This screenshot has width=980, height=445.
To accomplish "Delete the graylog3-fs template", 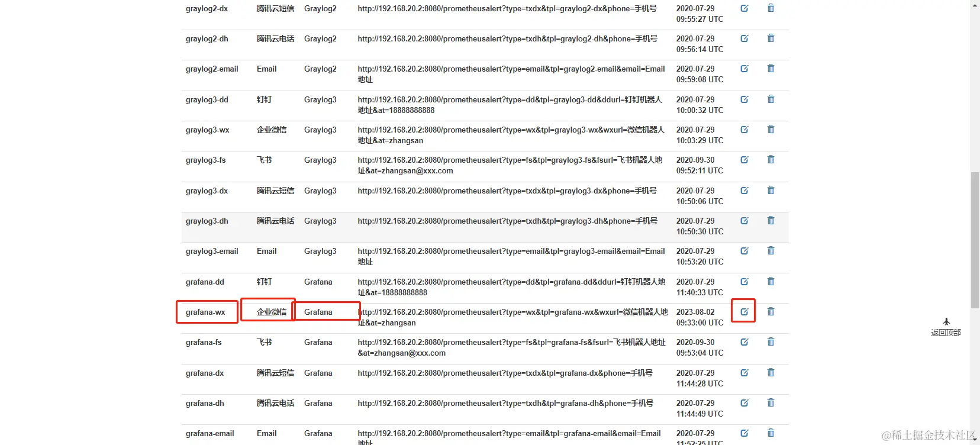I will point(771,160).
